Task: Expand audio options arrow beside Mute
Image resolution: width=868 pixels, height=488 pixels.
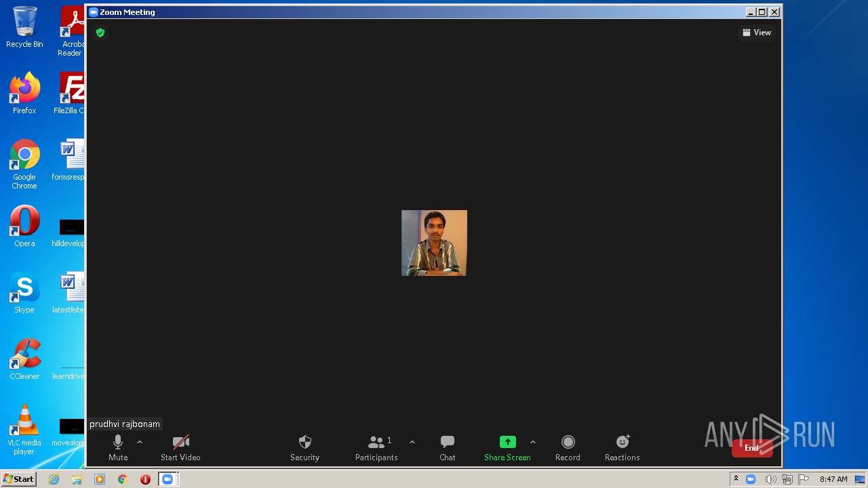Action: pos(140,442)
